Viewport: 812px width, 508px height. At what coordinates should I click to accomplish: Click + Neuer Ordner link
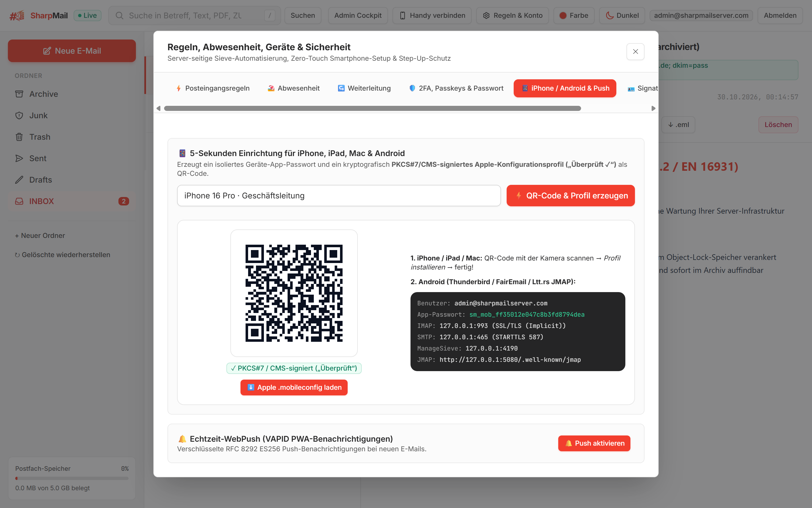point(40,236)
